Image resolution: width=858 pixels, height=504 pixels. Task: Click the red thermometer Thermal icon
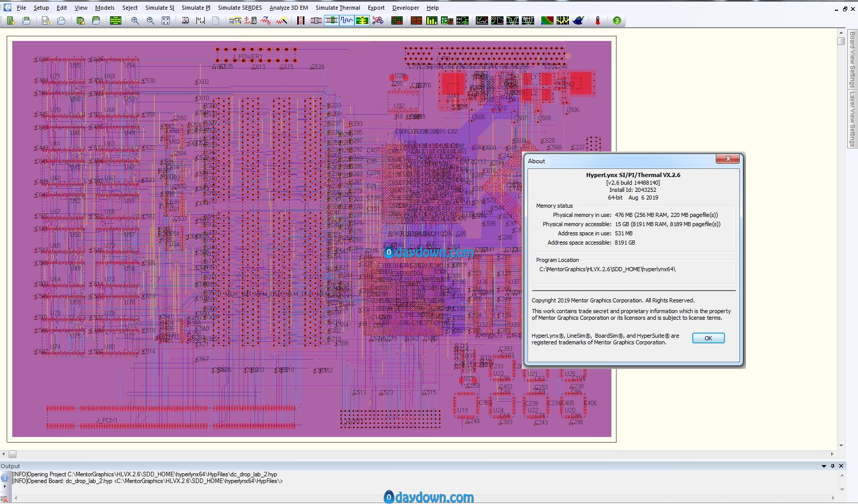click(598, 20)
